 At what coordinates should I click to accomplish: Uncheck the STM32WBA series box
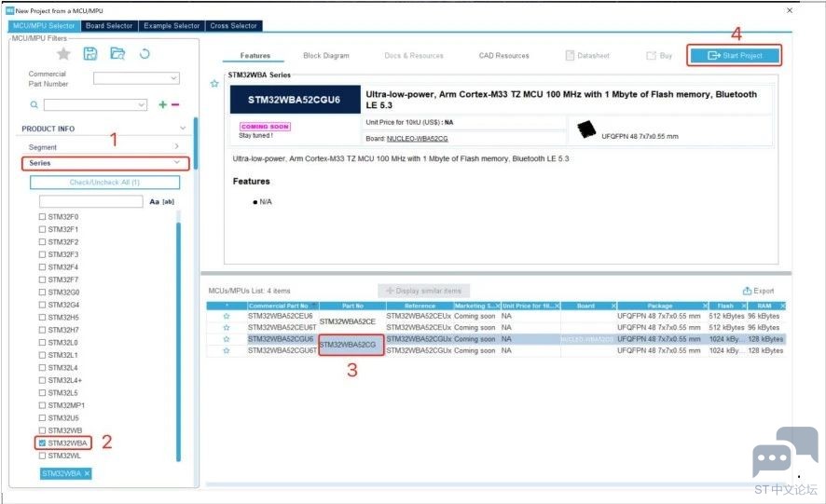[x=42, y=443]
